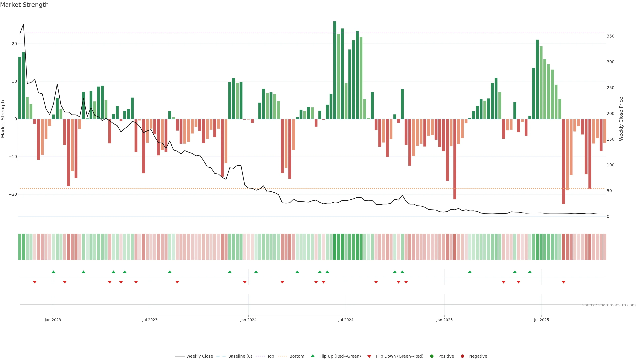Screen dimensions: 644x362
Task: Click the green Positive circle legend icon
Action: pos(432,356)
